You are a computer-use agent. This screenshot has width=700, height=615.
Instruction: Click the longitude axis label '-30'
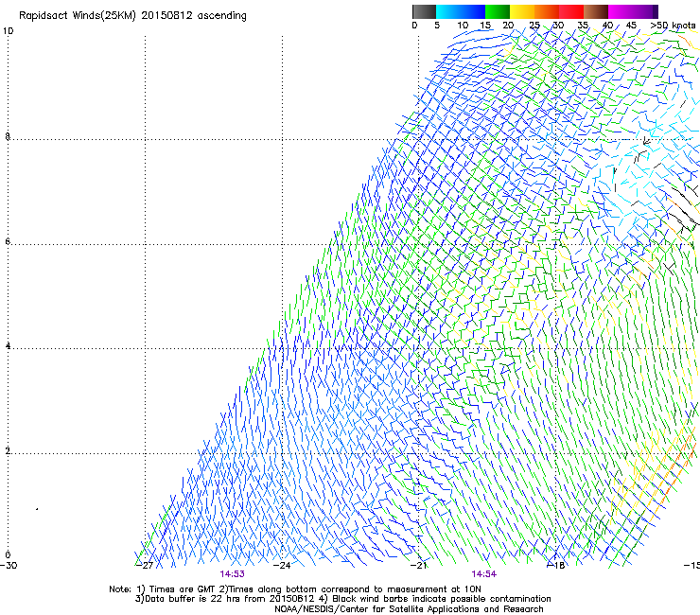(9, 566)
